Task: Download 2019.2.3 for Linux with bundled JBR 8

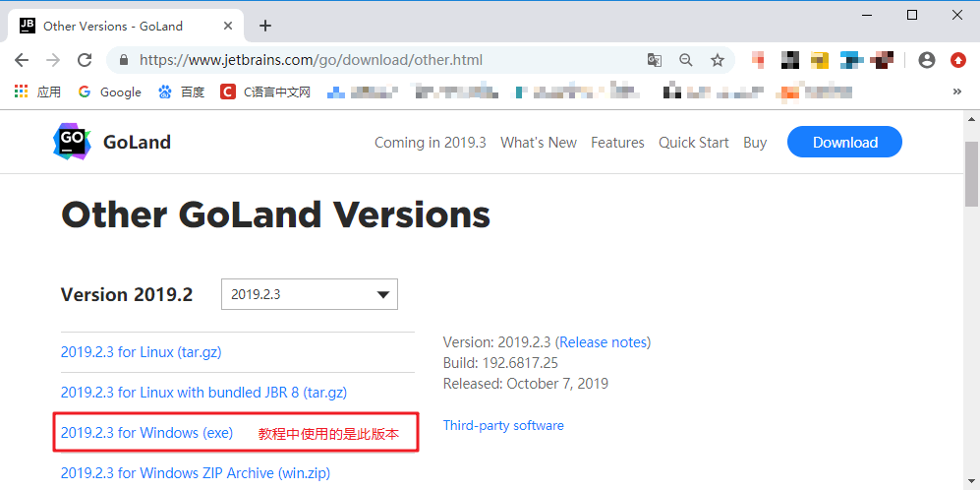Action: [203, 393]
